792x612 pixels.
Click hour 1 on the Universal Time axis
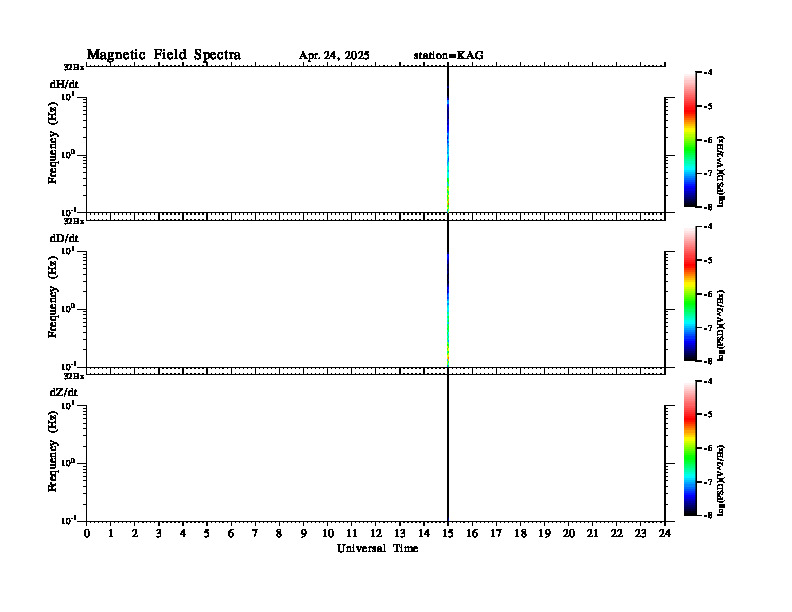(x=111, y=533)
